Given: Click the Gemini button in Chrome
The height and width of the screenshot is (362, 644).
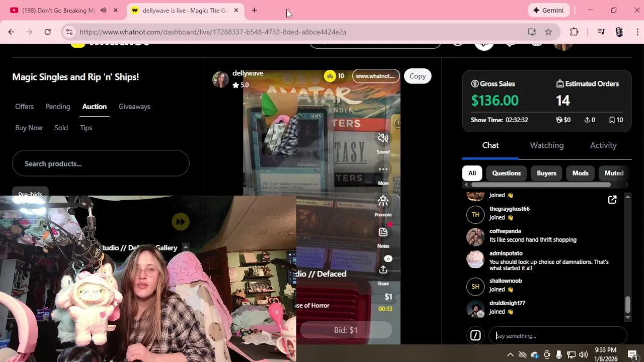Looking at the screenshot, I should point(549,10).
